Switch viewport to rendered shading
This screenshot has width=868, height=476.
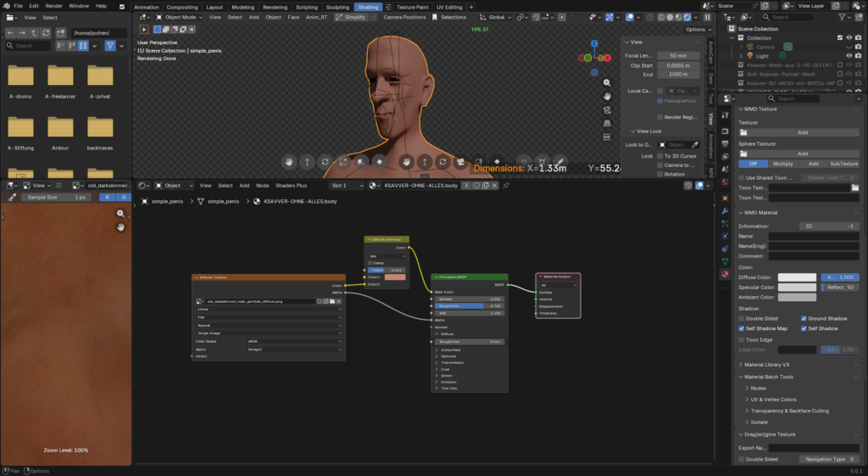click(687, 17)
